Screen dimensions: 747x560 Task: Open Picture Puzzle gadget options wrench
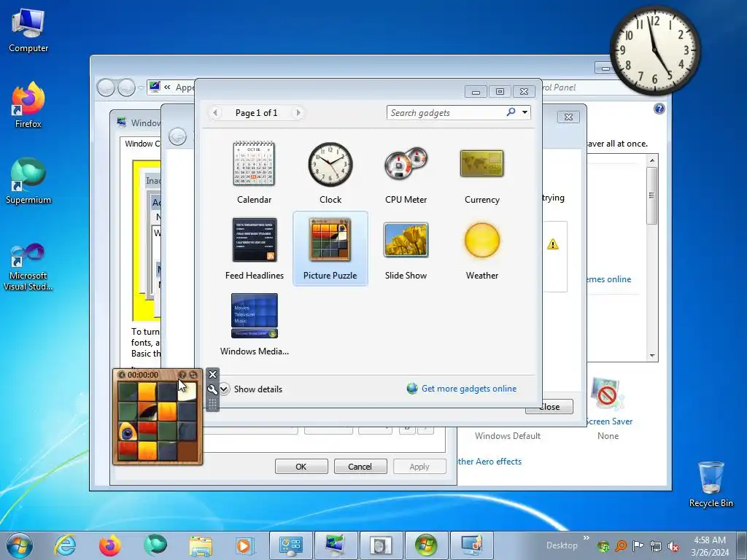212,389
